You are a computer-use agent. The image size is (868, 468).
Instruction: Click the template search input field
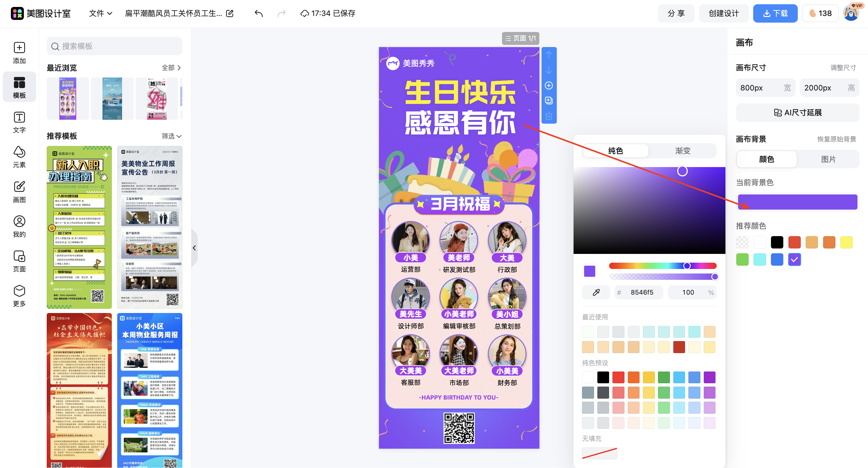(x=115, y=46)
